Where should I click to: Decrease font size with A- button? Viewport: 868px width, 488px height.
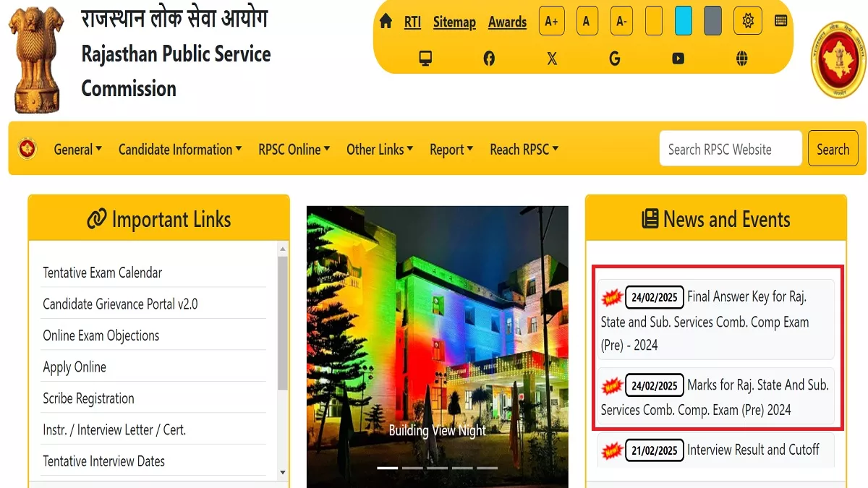click(x=621, y=21)
